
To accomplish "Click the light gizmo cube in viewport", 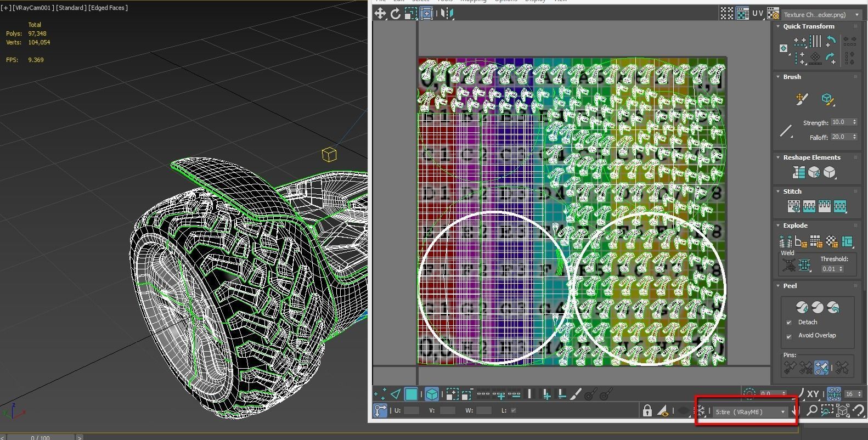I will (329, 154).
